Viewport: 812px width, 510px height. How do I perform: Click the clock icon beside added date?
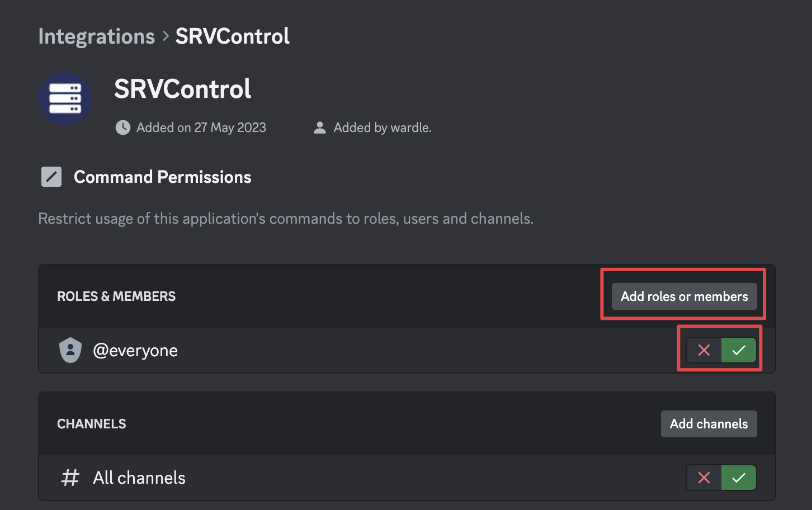tap(123, 127)
